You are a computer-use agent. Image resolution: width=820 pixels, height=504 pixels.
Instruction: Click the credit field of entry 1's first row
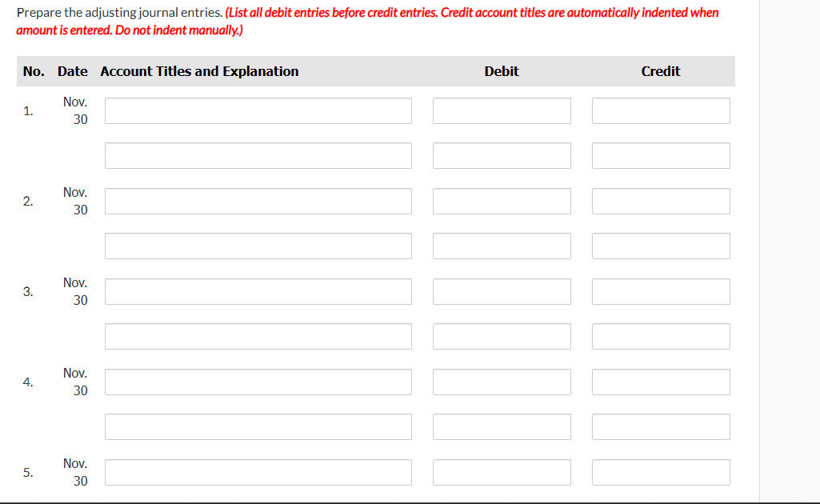[x=660, y=110]
